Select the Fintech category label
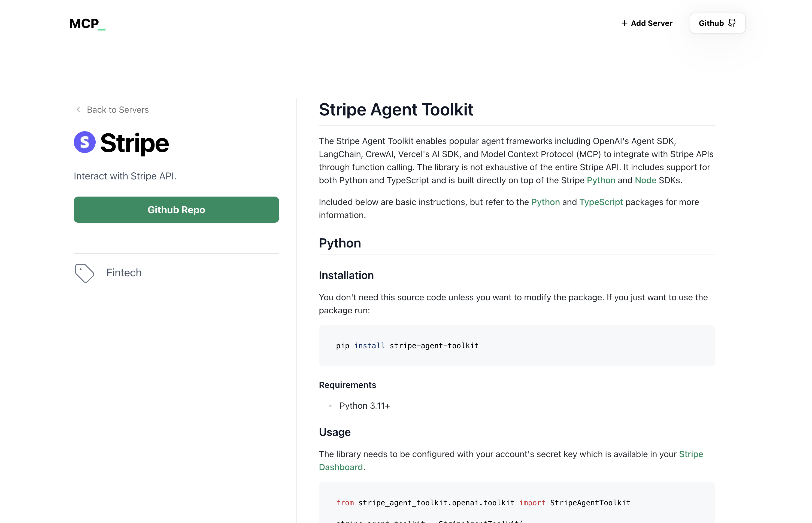The image size is (812, 523). click(x=124, y=273)
